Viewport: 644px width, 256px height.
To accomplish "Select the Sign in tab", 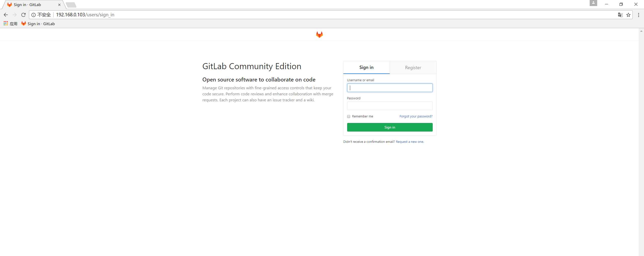I will click(x=366, y=67).
